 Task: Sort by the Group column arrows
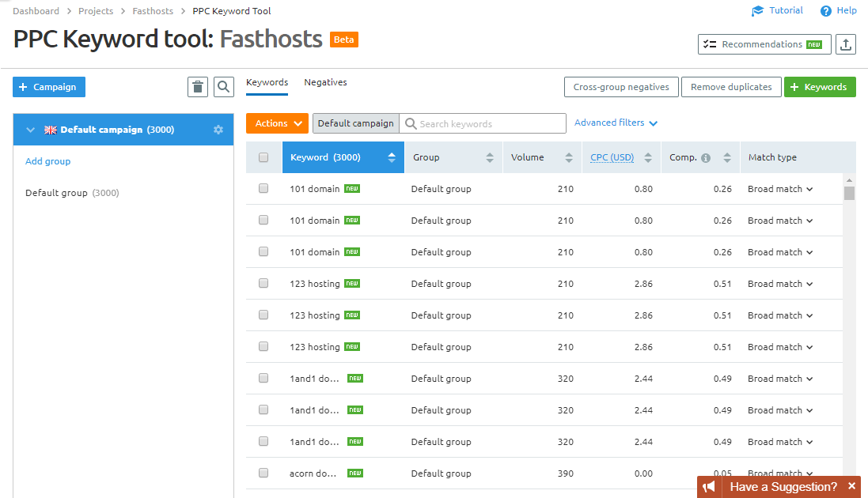tap(489, 158)
